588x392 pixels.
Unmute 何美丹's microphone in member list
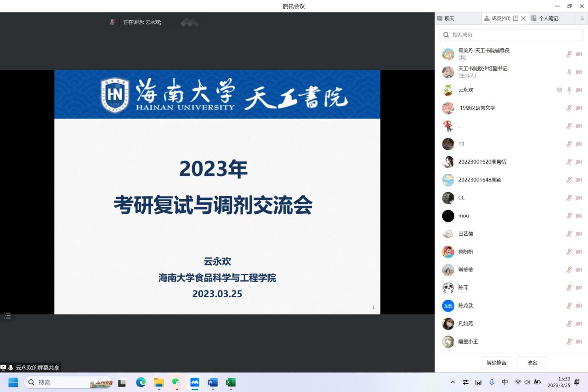(569, 54)
